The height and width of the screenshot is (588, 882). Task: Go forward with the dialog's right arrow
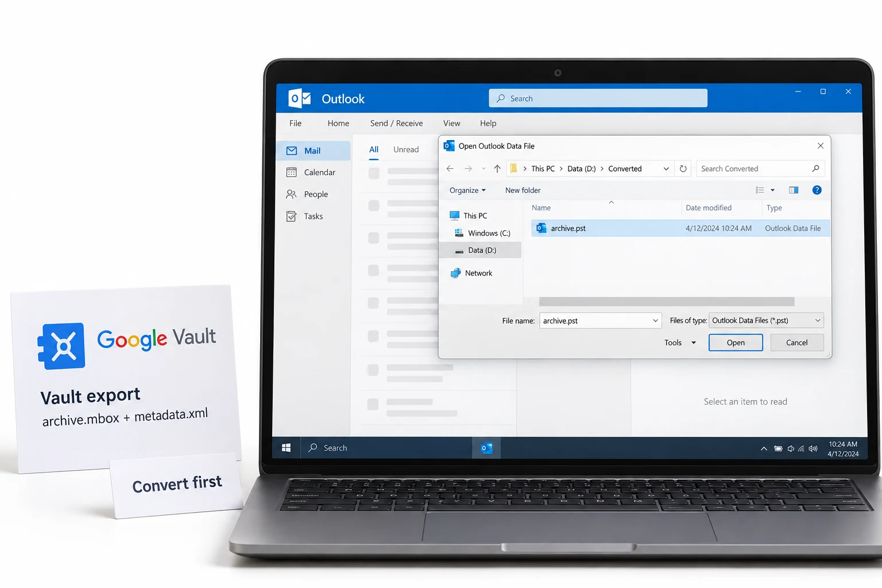pos(468,168)
